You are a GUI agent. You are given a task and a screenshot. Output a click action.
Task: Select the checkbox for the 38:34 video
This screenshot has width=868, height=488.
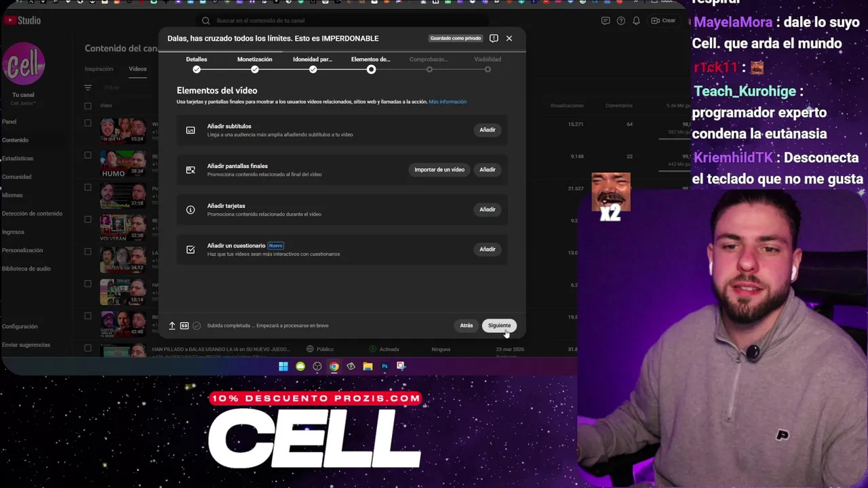(87, 155)
